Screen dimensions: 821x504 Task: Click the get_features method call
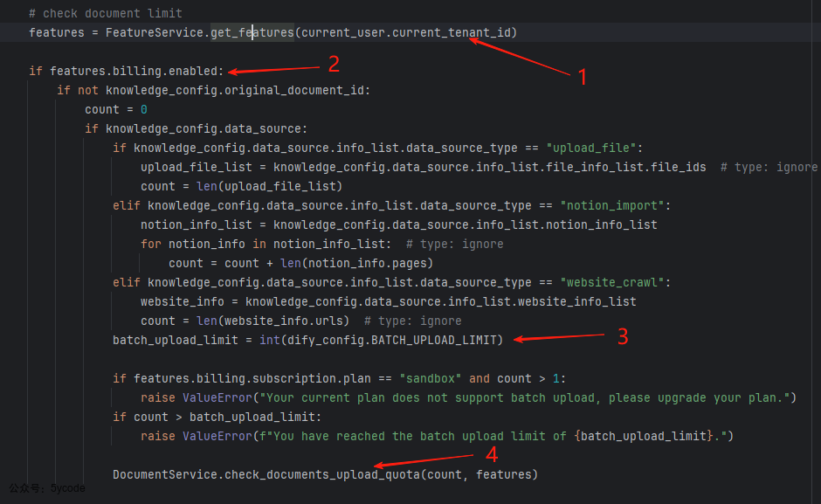pyautogui.click(x=252, y=32)
